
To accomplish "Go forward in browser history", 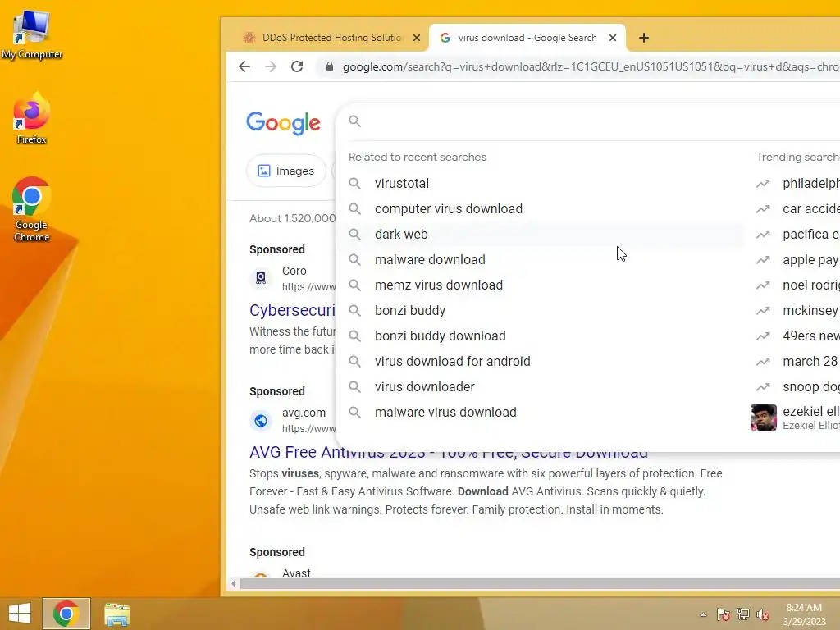I will (271, 66).
